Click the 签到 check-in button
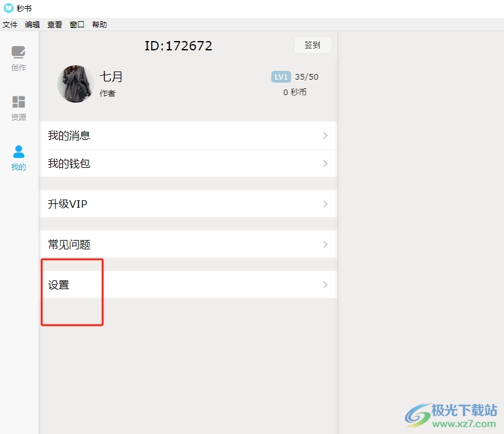Viewport: 504px width, 434px height. [312, 45]
